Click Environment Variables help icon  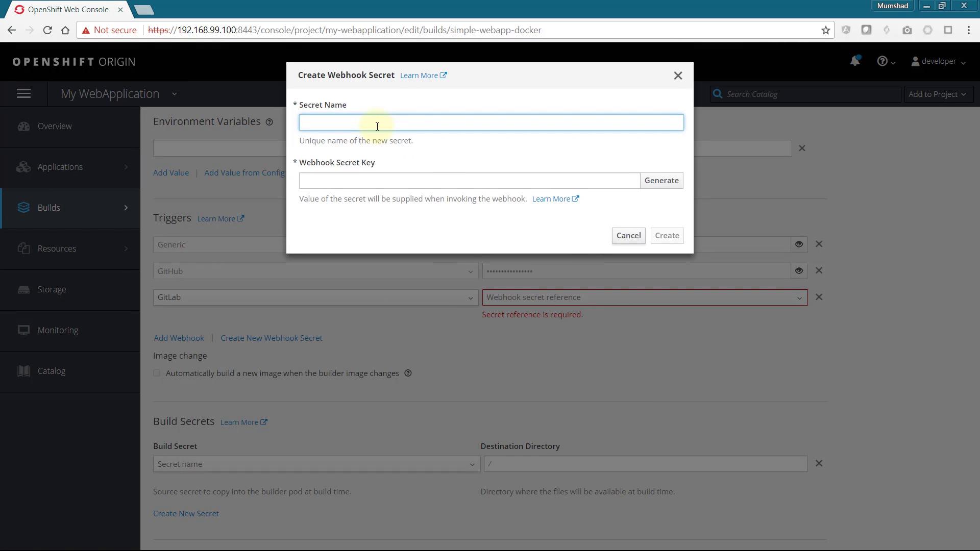coord(269,122)
